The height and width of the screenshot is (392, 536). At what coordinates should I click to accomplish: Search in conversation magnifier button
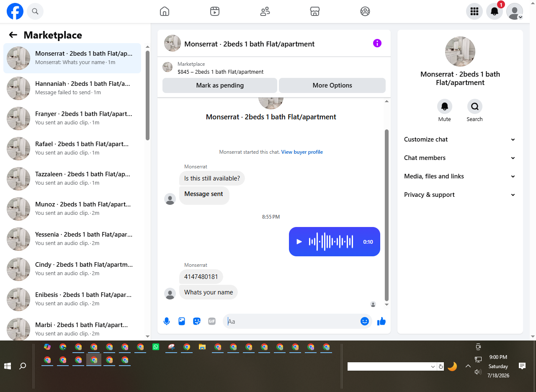click(x=475, y=107)
